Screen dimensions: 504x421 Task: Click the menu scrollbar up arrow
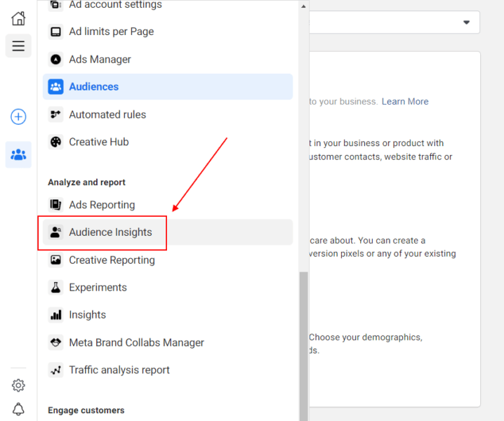pos(303,6)
